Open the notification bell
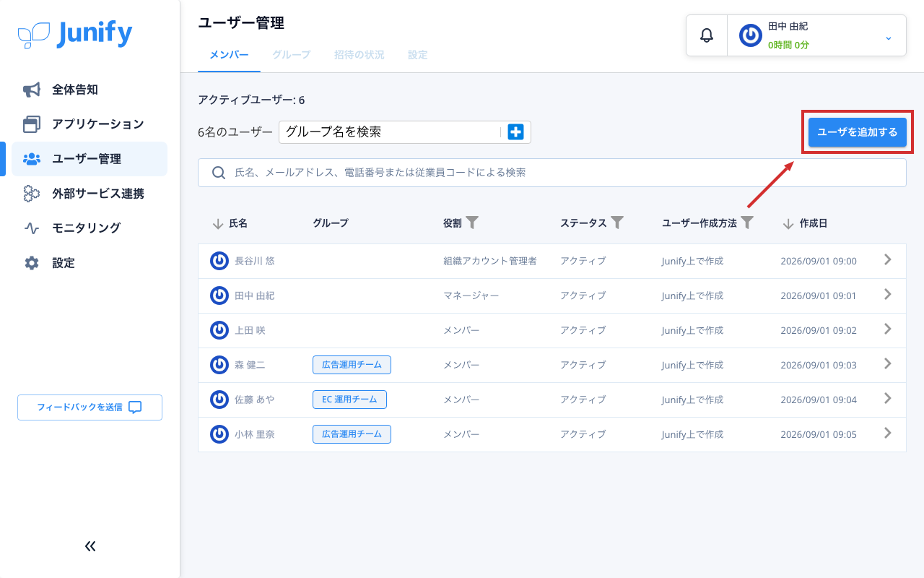924x578 pixels. tap(707, 35)
